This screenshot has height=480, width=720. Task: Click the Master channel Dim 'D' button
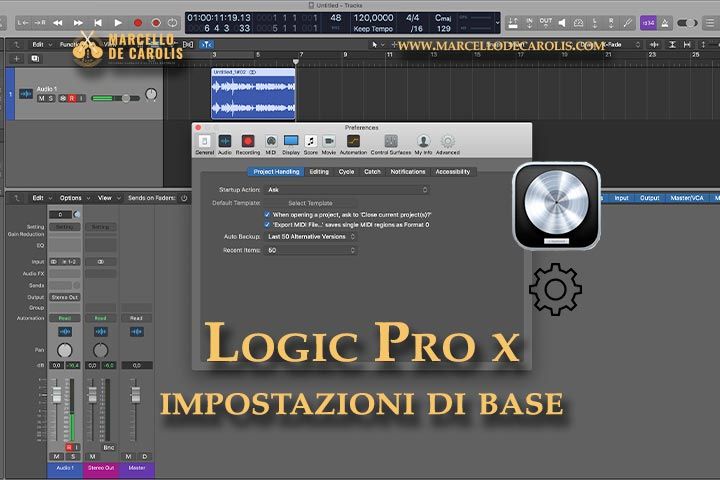point(145,456)
